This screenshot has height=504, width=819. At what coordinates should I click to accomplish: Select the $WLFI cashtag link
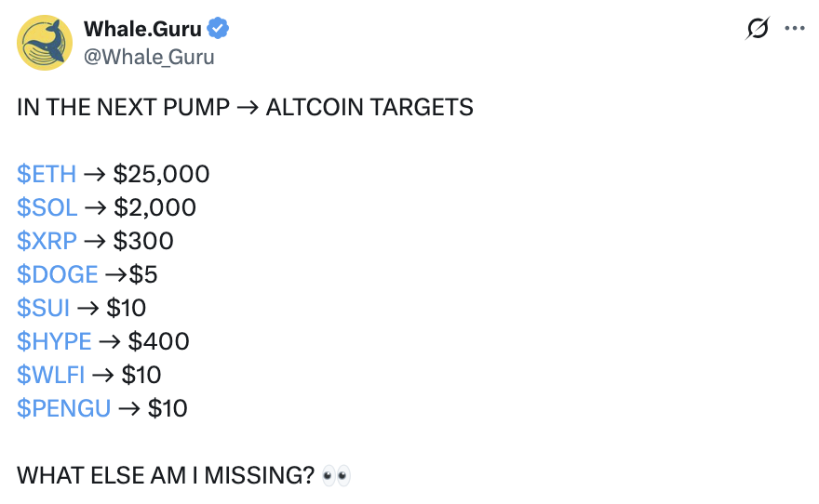(x=50, y=375)
